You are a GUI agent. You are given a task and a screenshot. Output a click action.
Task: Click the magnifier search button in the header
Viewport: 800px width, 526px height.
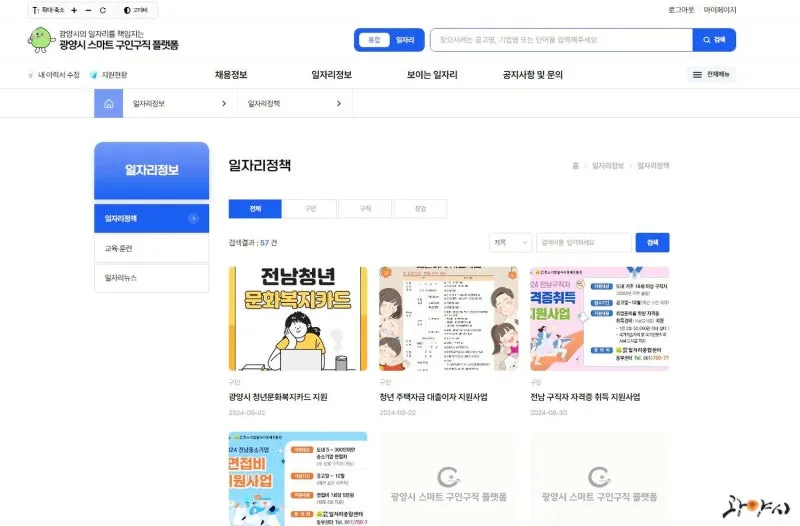(x=714, y=40)
